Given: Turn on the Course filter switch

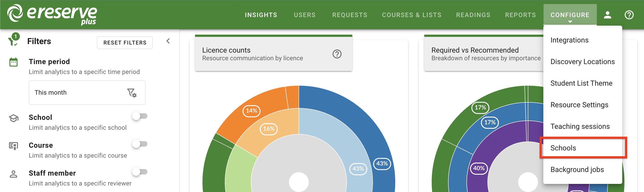Looking at the screenshot, I should coord(140,144).
